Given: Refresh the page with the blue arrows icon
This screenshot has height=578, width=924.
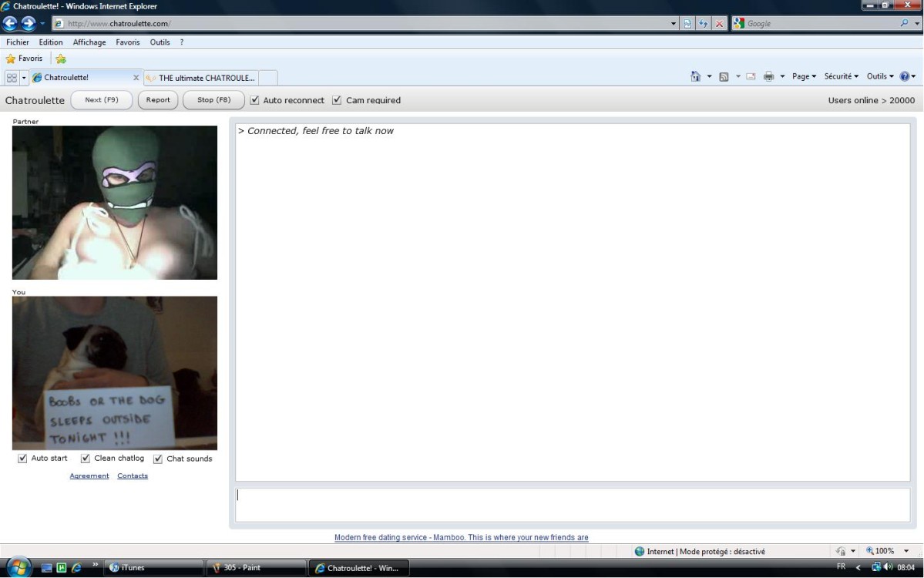Looking at the screenshot, I should [703, 24].
